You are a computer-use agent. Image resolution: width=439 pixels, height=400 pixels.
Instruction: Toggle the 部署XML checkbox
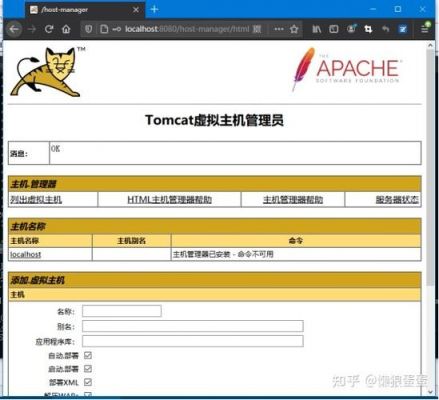(x=88, y=382)
